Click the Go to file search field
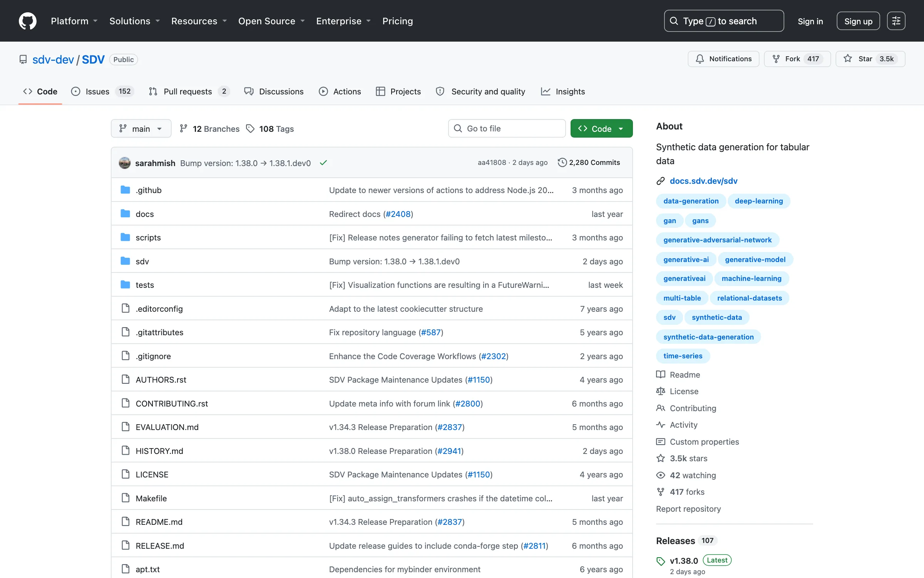 pyautogui.click(x=507, y=128)
